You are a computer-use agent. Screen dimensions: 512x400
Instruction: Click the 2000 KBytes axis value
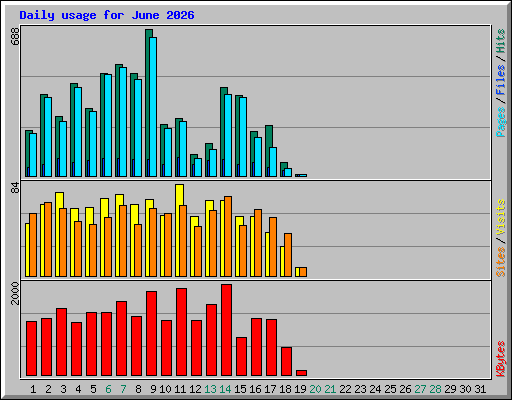pos(15,293)
